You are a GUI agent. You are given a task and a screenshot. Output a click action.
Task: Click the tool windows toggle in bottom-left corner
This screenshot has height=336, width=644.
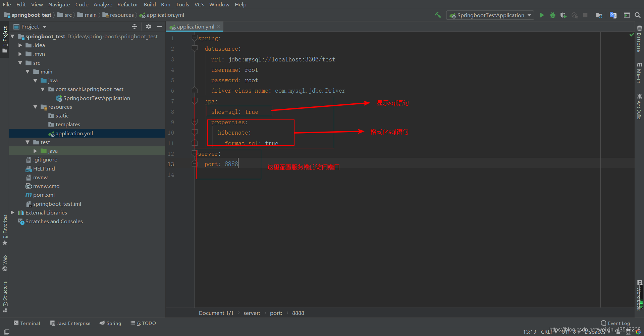point(6,332)
